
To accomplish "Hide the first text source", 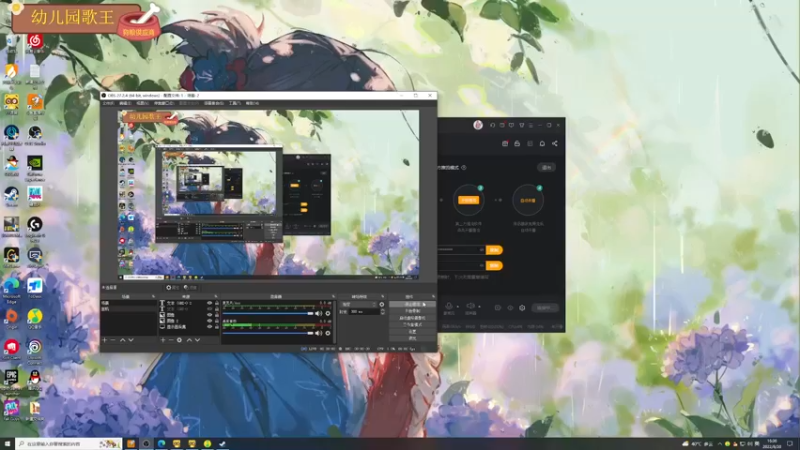I will [210, 303].
